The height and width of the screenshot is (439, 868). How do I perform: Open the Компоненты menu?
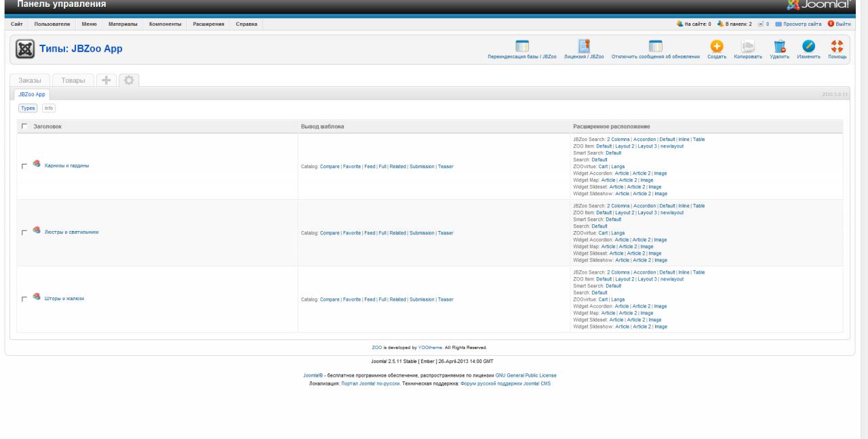[x=165, y=24]
